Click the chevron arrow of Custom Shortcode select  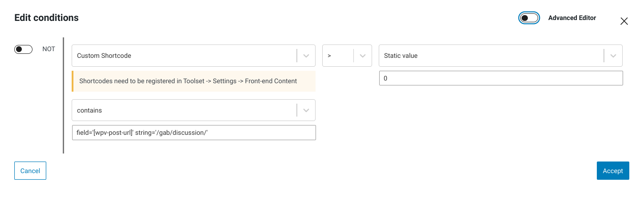coord(306,56)
